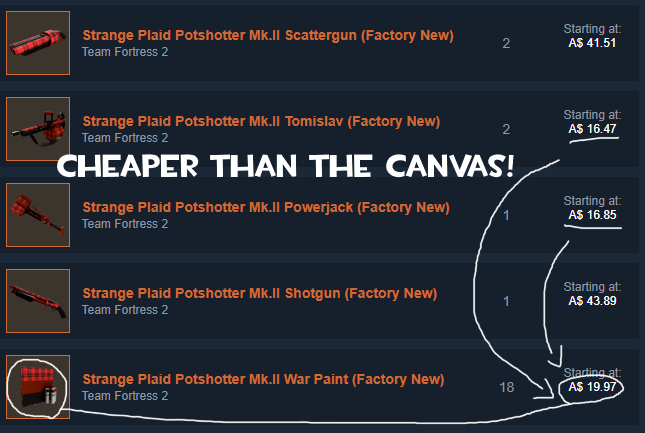Viewport: 645px width, 433px height.
Task: Open Strange Plaid Potshotter Mk.II Powerjack listing
Action: 266,207
